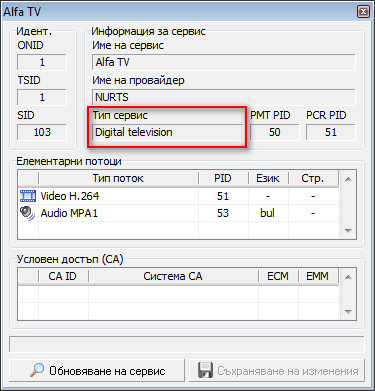375x391 pixels.
Task: Click the floppy disk save icon
Action: 205,370
